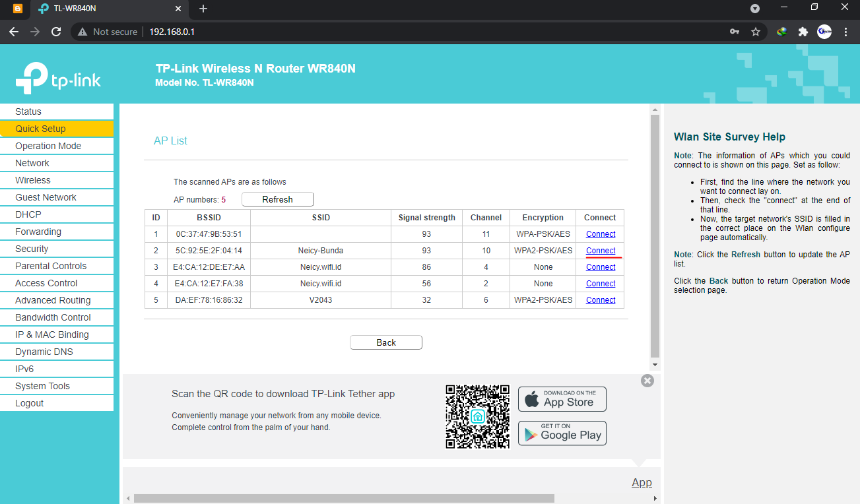The height and width of the screenshot is (504, 860).
Task: Open a new browser tab
Action: (203, 9)
